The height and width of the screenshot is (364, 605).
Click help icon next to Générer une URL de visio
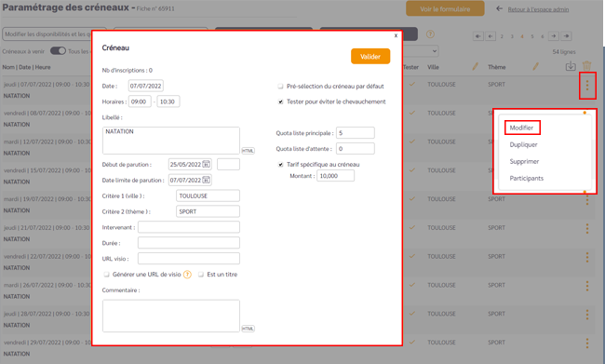point(187,275)
